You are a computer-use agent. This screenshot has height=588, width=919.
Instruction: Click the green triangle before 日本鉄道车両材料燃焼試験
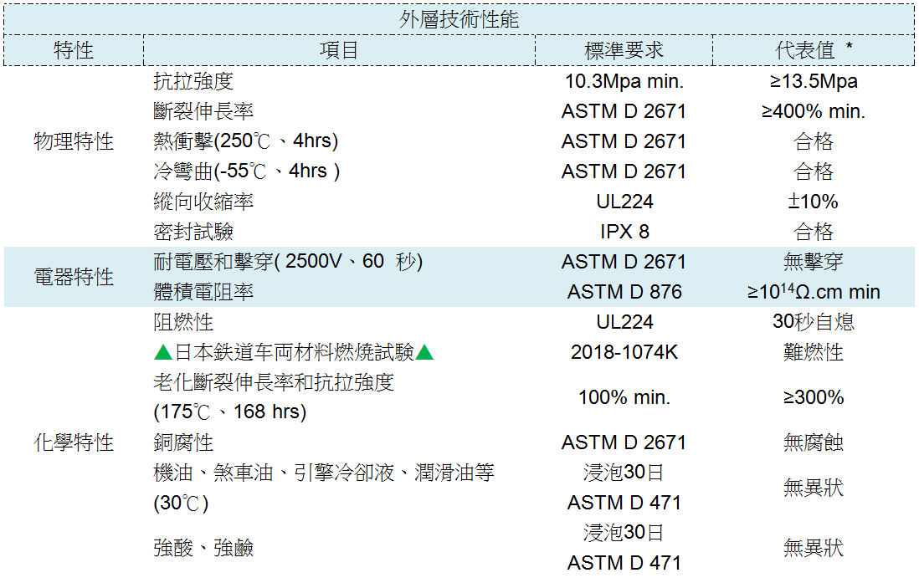pyautogui.click(x=163, y=353)
